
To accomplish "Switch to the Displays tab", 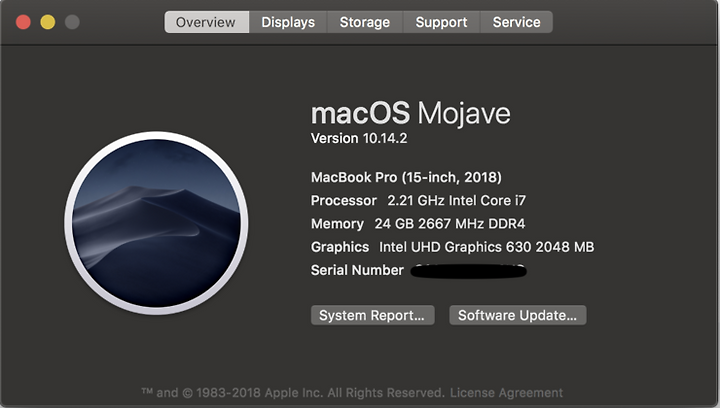I will pos(288,22).
